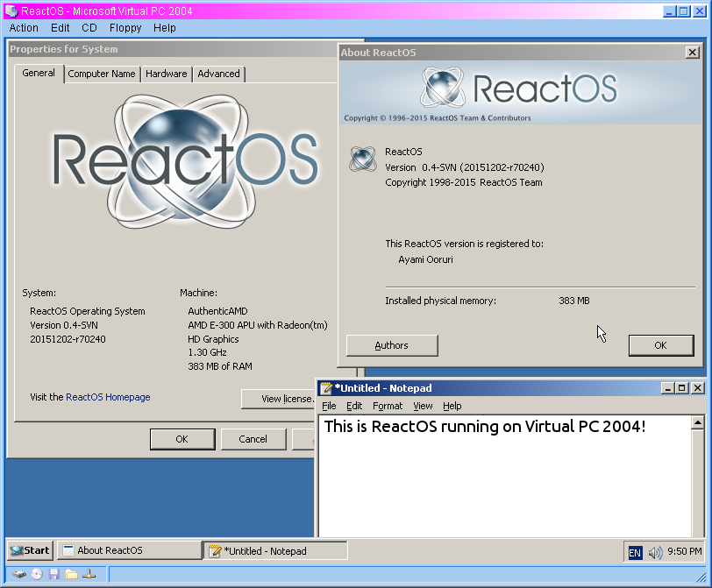The width and height of the screenshot is (712, 588).
Task: Click the Notepad icon in title bar
Action: coord(326,388)
